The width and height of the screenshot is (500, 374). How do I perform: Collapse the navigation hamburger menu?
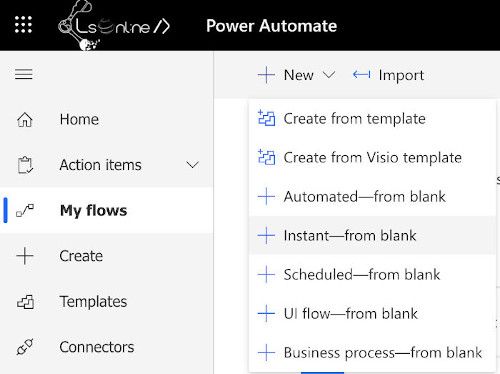point(24,74)
